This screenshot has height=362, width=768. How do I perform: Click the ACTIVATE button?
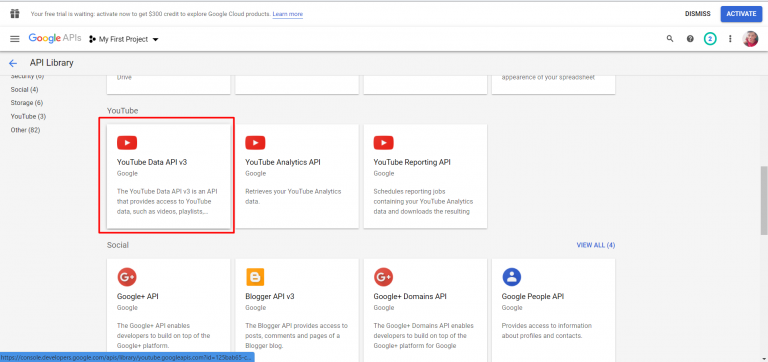(741, 14)
